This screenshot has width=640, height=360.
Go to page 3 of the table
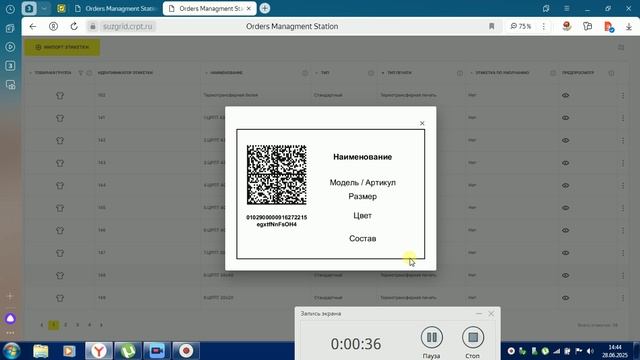pyautogui.click(x=77, y=325)
